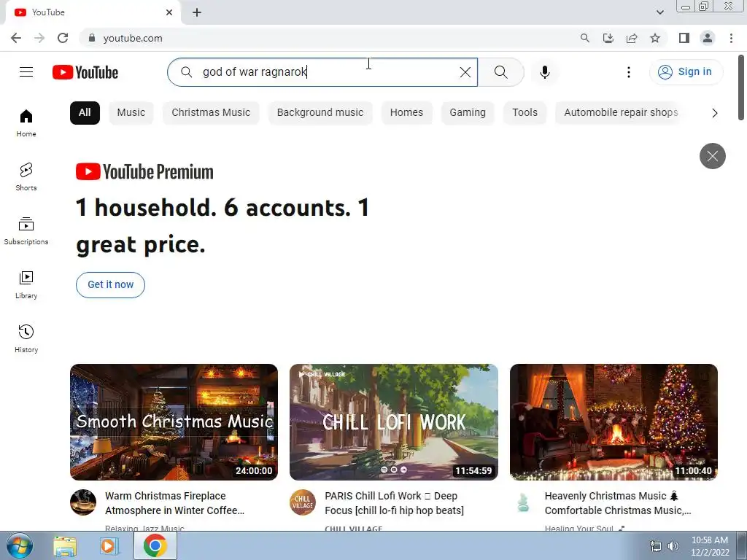Screen dimensions: 747x560
Task: Open Windows Explorer from the taskbar
Action: [x=65, y=545]
